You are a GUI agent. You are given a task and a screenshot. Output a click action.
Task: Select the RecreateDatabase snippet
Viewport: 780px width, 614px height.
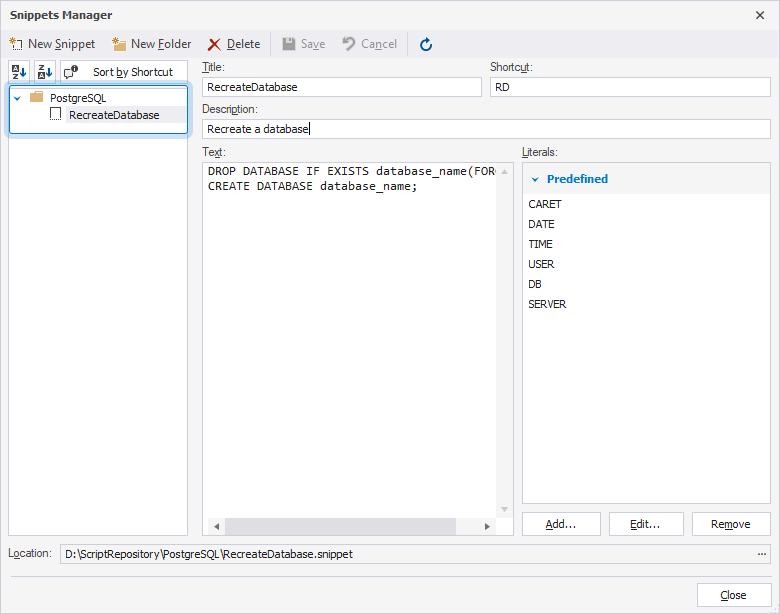tap(114, 115)
